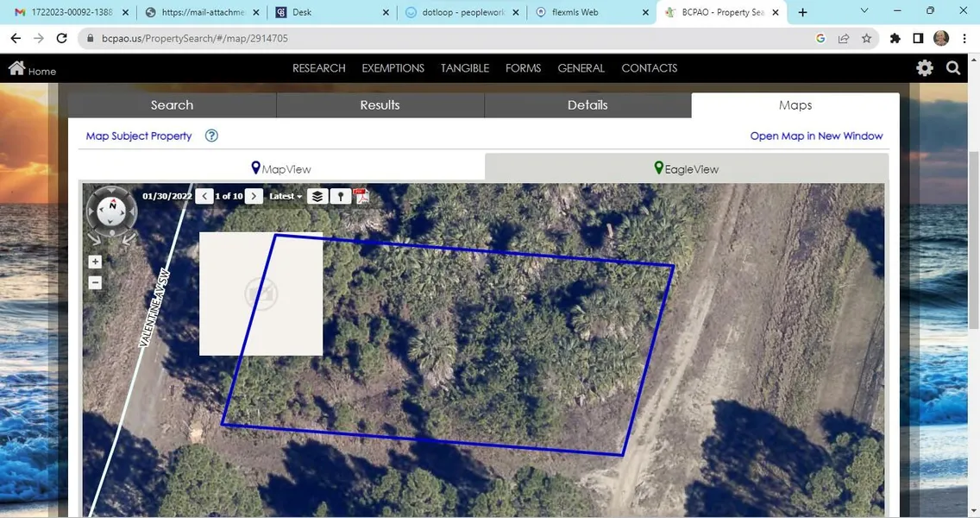The width and height of the screenshot is (980, 518).
Task: Click the north compass navigation control
Action: 111,211
